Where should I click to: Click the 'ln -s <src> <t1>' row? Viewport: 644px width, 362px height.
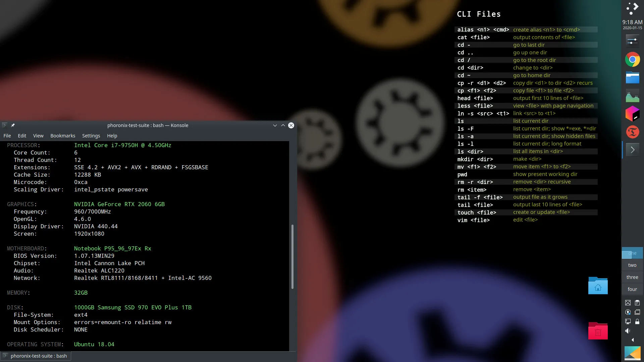point(526,113)
